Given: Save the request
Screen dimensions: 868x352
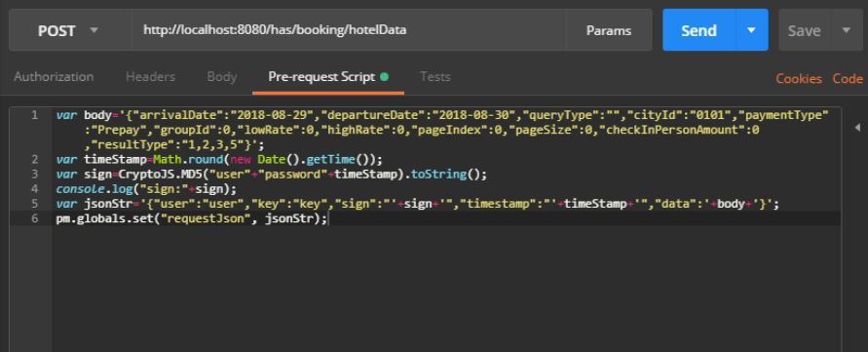Looking at the screenshot, I should pyautogui.click(x=805, y=30).
